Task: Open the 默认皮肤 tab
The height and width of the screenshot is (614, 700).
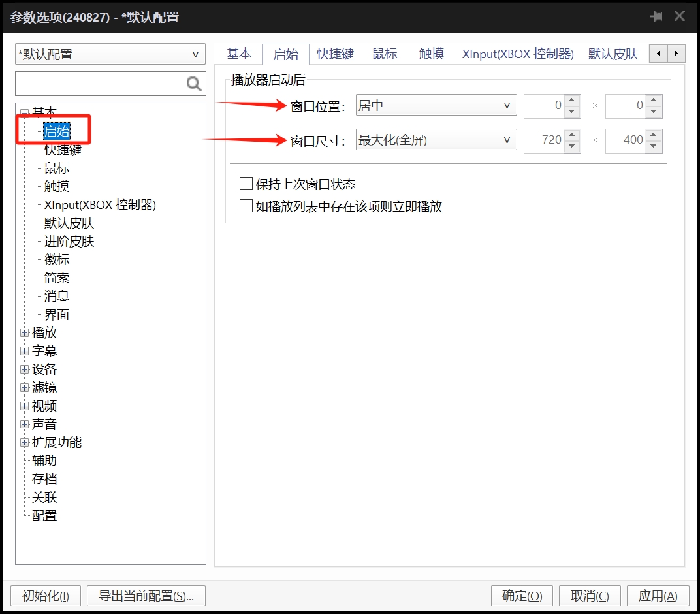Action: click(613, 54)
